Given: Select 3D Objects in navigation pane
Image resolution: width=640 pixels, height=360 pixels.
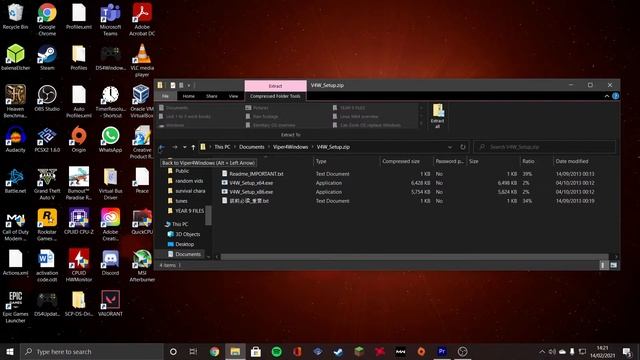Looking at the screenshot, I should 184,234.
